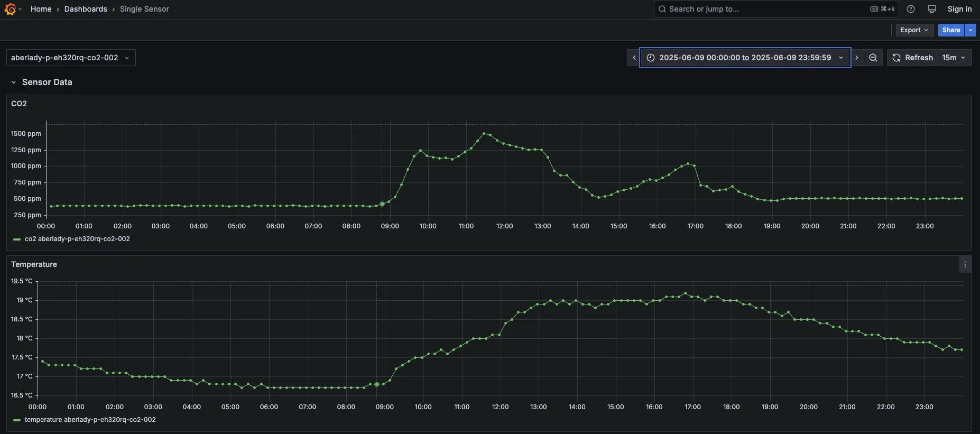
Task: Click the CO2 panel title
Action: [x=19, y=104]
